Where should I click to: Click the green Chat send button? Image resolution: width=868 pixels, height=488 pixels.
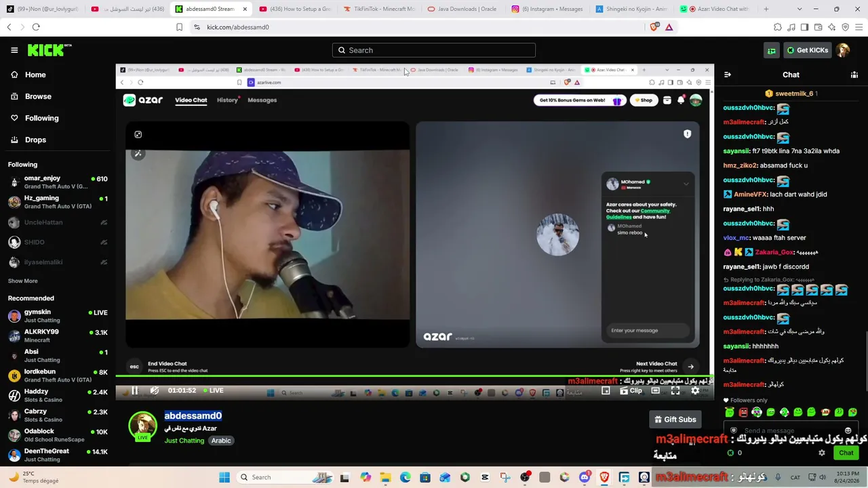(x=846, y=453)
